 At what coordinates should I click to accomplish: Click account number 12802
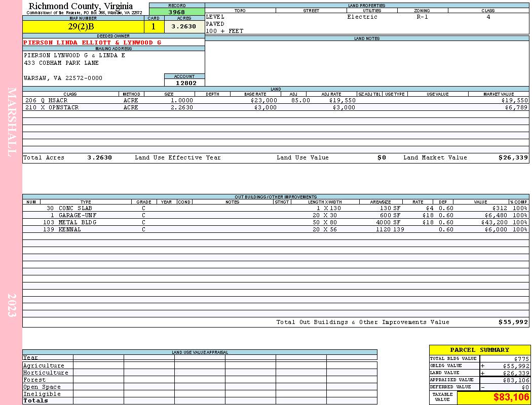pos(186,83)
